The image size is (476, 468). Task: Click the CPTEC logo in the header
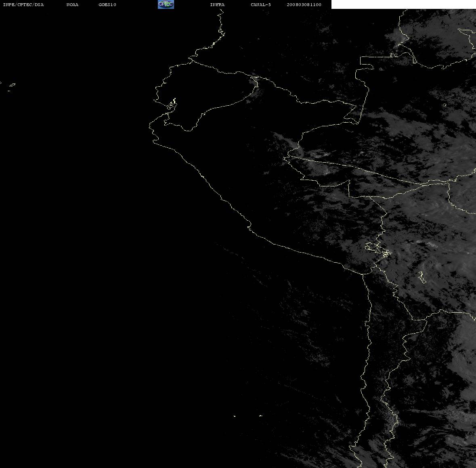point(166,4)
